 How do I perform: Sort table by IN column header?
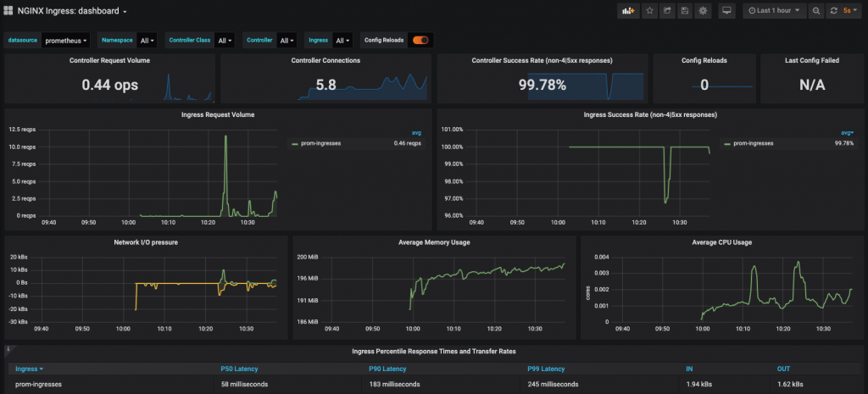pos(689,369)
